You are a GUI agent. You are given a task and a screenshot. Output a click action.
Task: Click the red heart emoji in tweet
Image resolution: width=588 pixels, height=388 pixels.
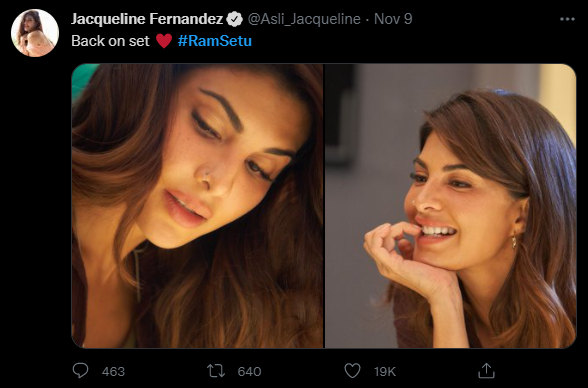[x=164, y=41]
